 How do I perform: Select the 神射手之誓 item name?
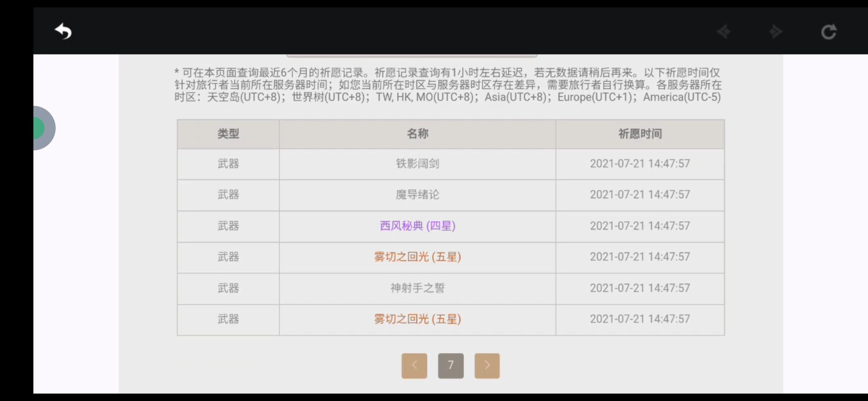pyautogui.click(x=418, y=288)
